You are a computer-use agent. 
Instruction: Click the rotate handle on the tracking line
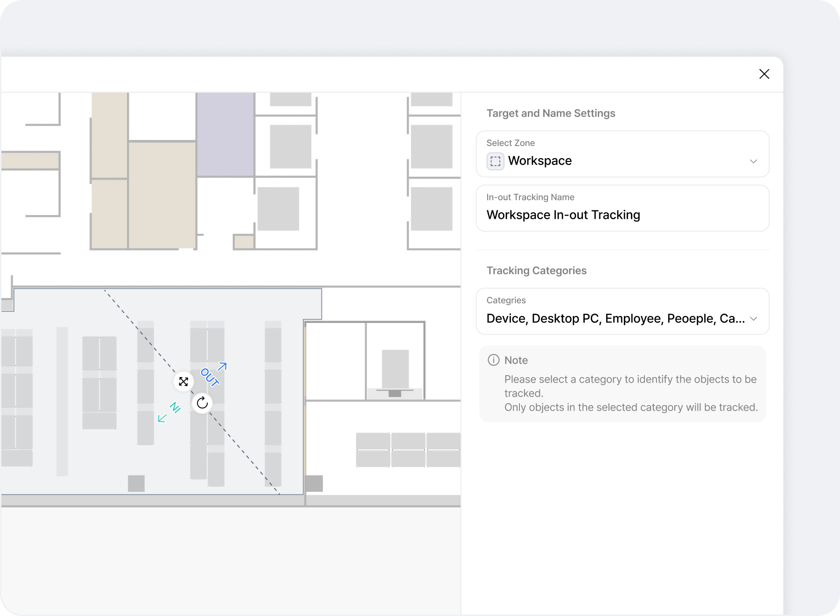click(x=202, y=403)
